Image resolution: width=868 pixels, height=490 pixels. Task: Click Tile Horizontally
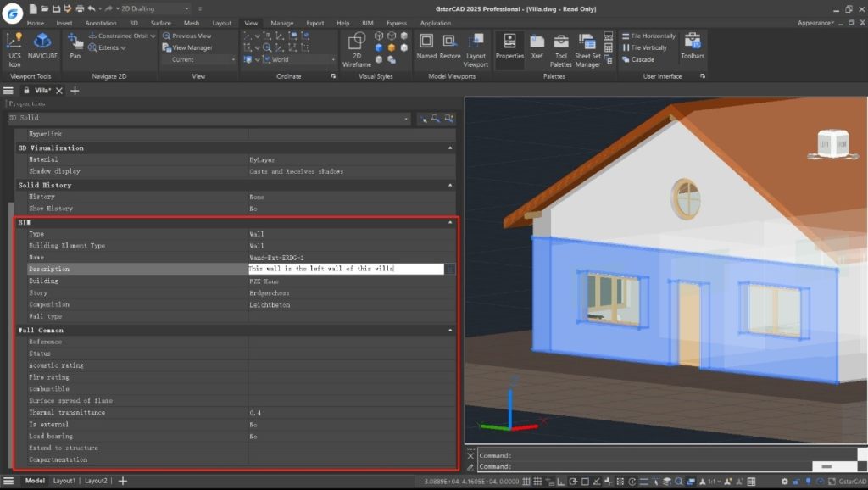[x=653, y=36]
